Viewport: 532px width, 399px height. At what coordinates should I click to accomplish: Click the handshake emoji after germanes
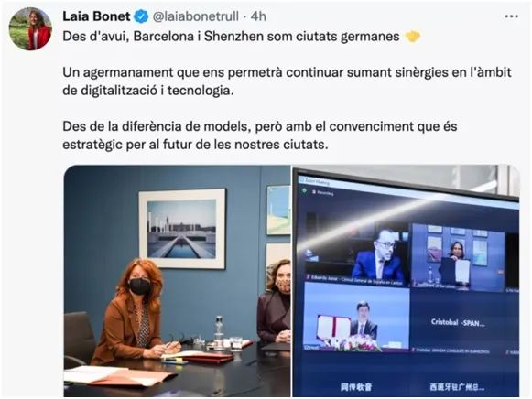tap(413, 37)
